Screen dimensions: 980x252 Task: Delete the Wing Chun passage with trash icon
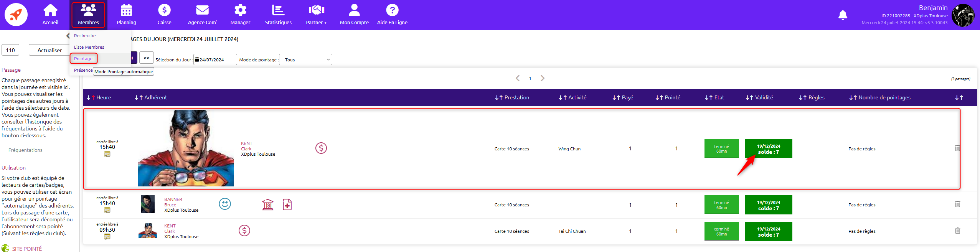pyautogui.click(x=958, y=148)
